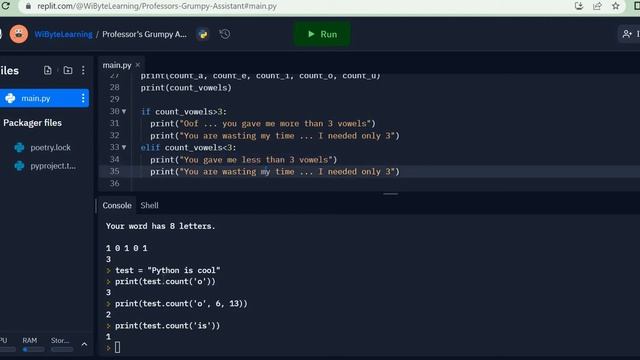Screen dimensions: 640x360
Task: Open the three-dot options for main.py
Action: tap(83, 98)
